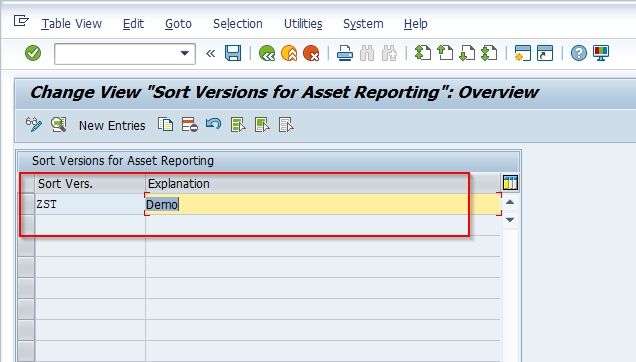Open the Edit menu
636x362 pixels.
(133, 24)
